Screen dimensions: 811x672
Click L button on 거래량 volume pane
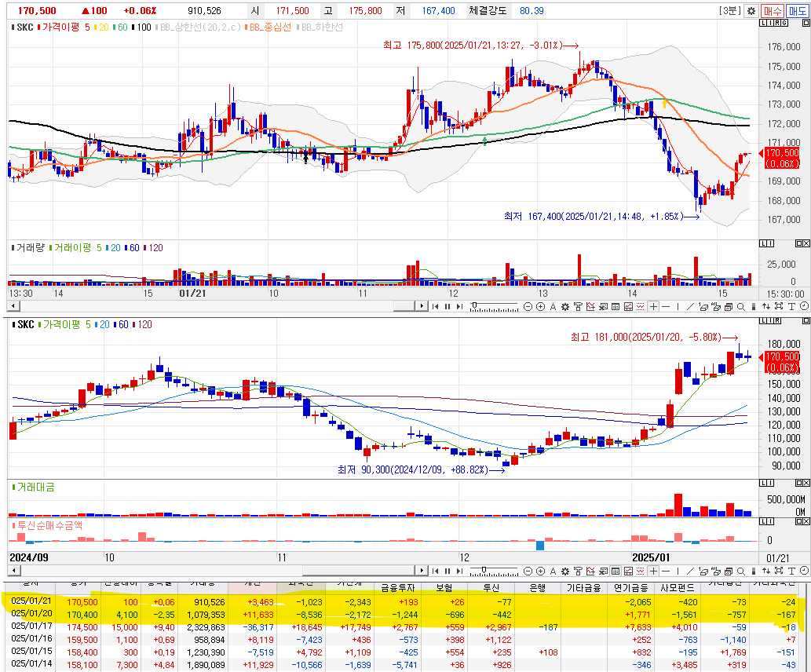pyautogui.click(x=763, y=243)
